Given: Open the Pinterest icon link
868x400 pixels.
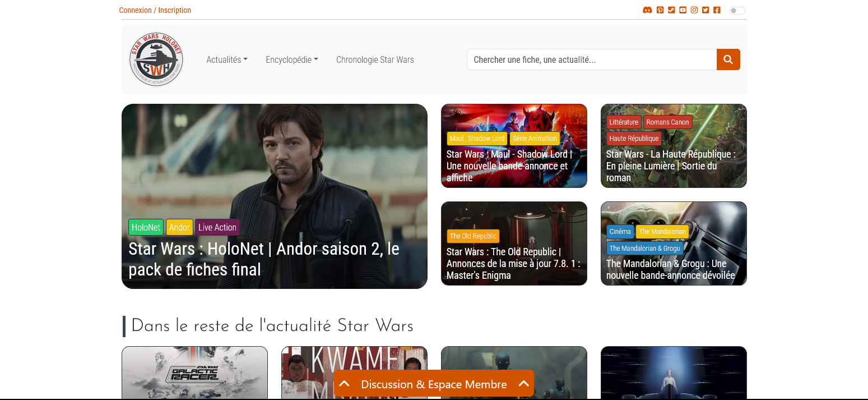Looking at the screenshot, I should [660, 10].
